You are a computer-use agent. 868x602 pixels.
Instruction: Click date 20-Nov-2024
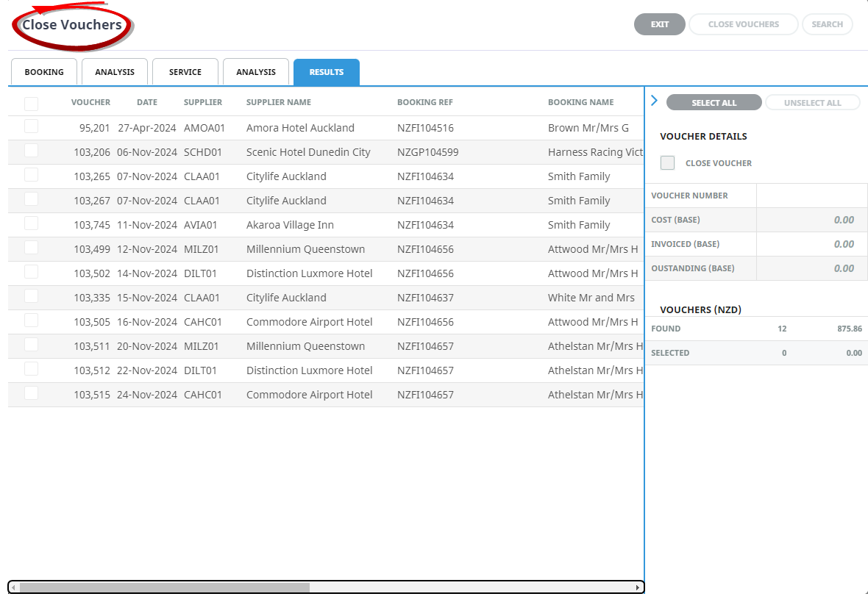point(146,346)
